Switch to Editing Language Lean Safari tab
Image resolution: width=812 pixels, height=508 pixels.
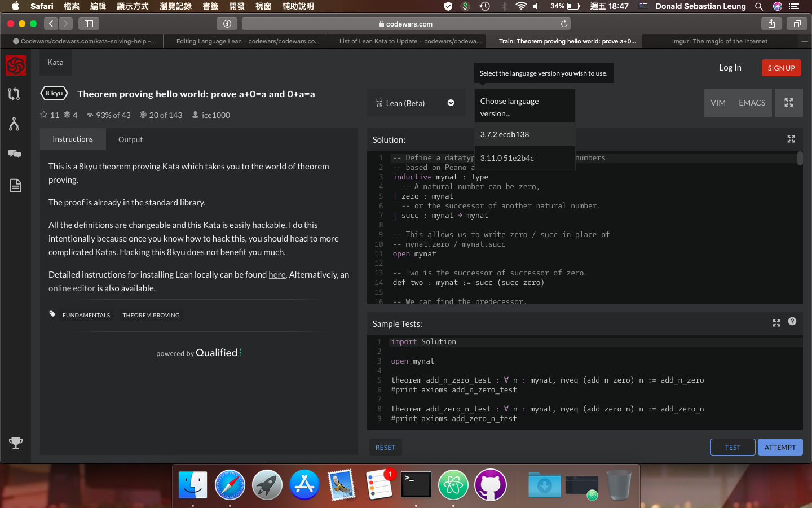[x=245, y=41]
